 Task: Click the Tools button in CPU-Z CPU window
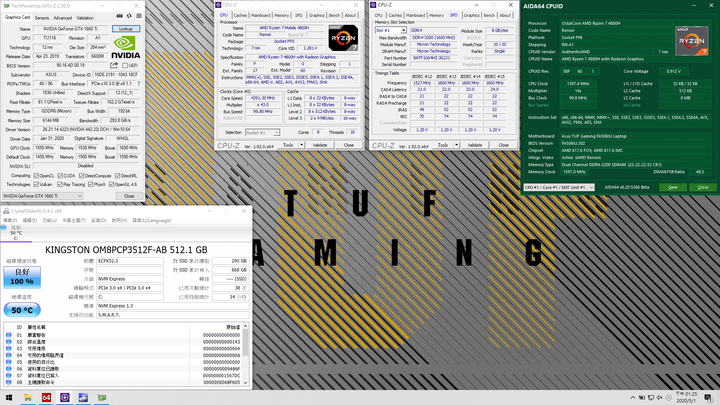[x=288, y=145]
